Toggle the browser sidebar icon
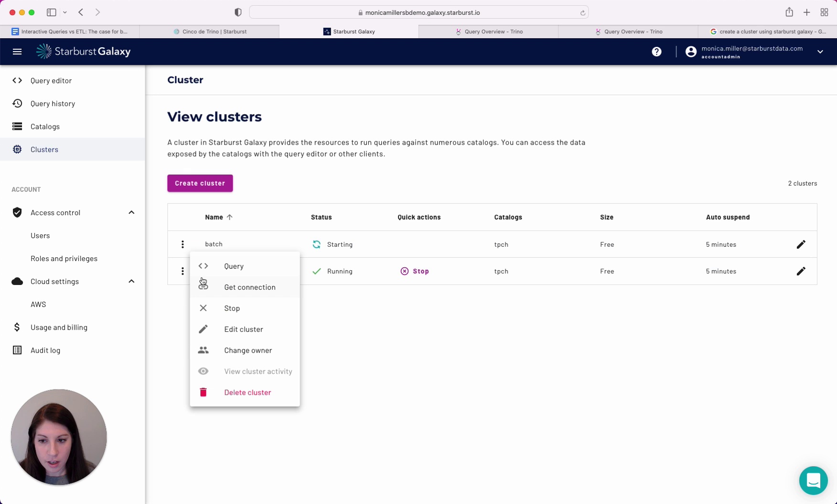Viewport: 837px width, 504px height. click(x=51, y=12)
